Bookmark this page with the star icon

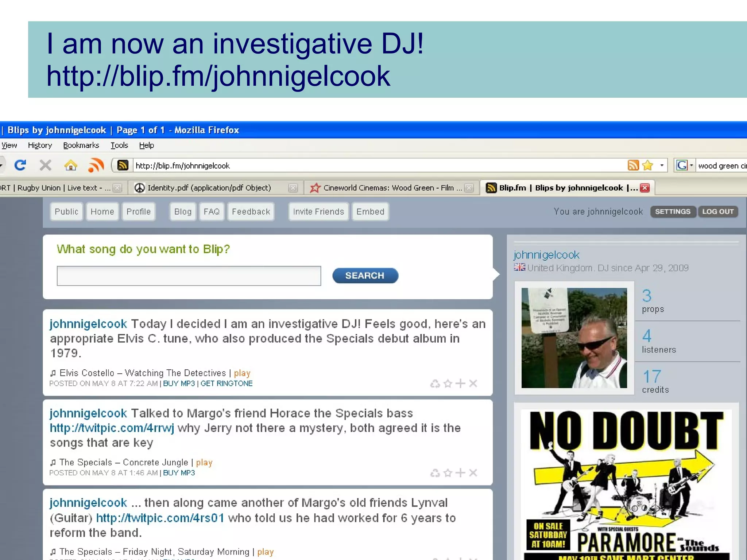point(648,166)
